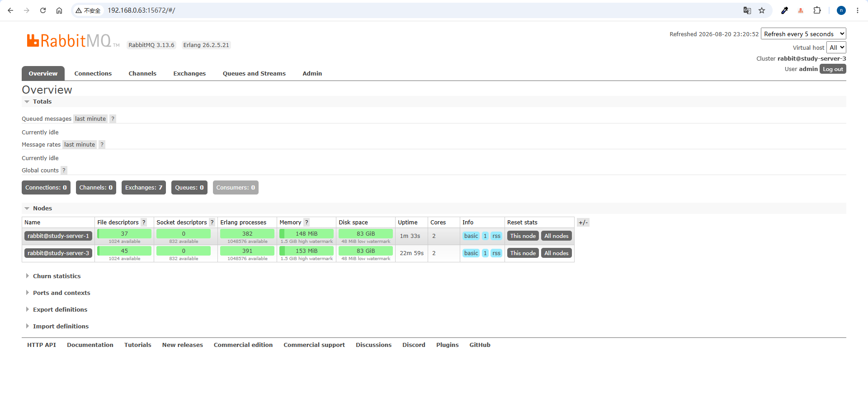
Task: Click the browser address bar URL
Action: point(141,10)
